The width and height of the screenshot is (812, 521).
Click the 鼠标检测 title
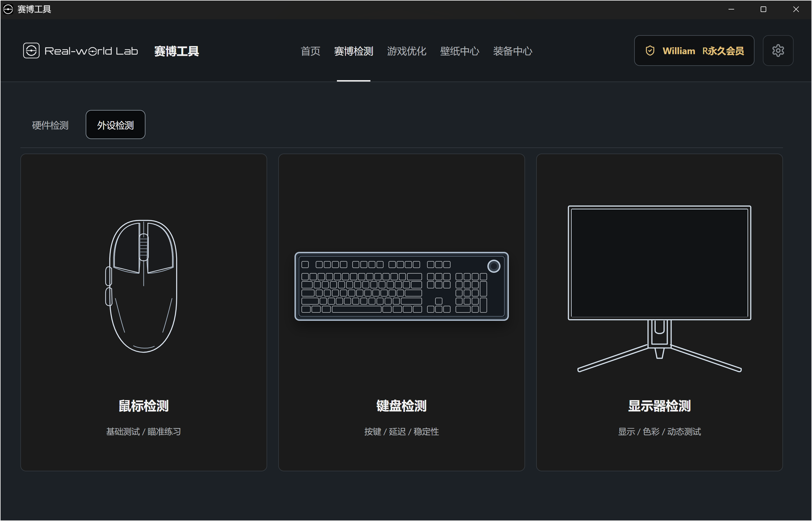(x=143, y=406)
